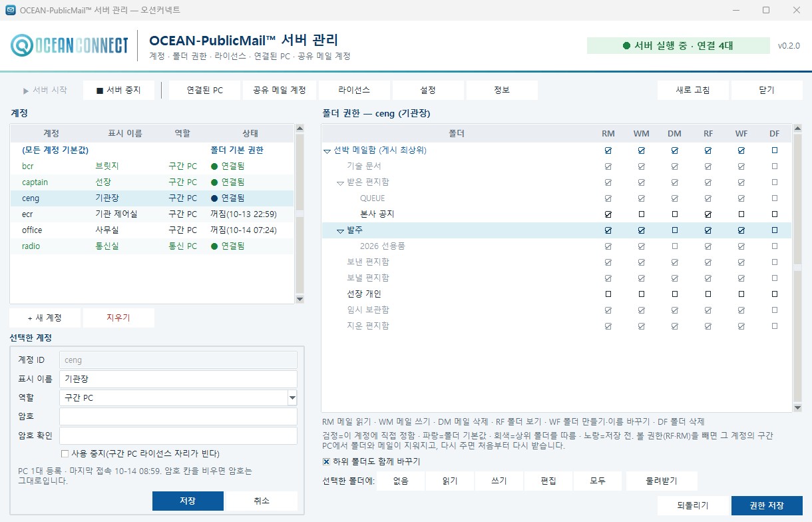This screenshot has height=522, width=812.
Task: Set the selected folder to 없음
Action: point(401,481)
